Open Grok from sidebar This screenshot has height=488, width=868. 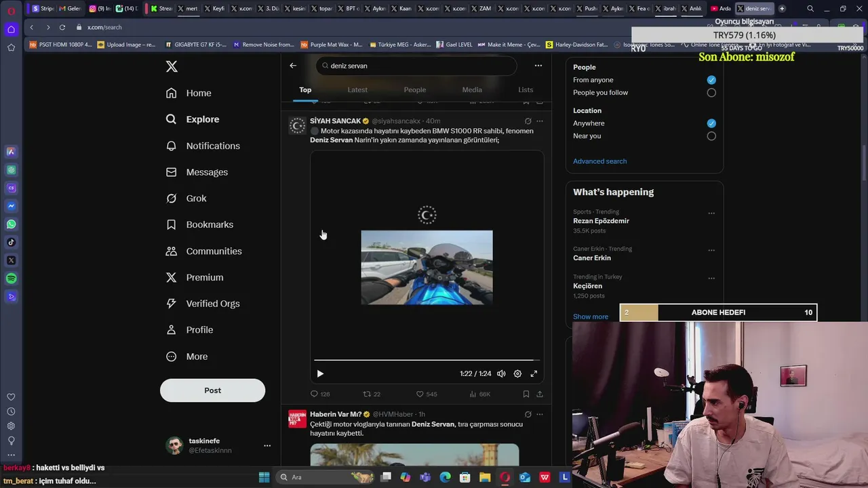click(186, 199)
